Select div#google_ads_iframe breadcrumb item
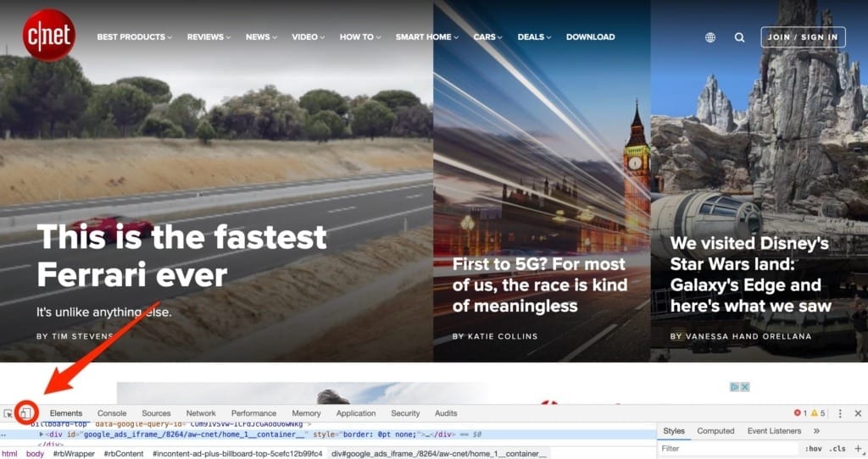868x459 pixels. (x=438, y=453)
